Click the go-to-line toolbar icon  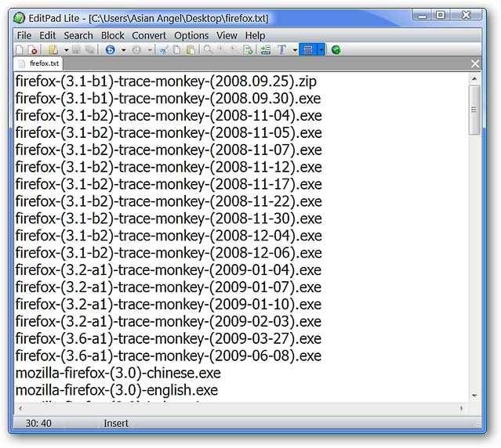point(265,50)
